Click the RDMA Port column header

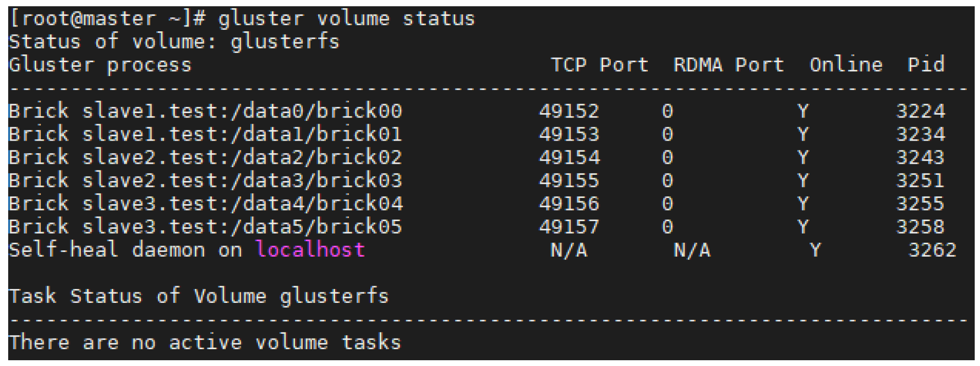(728, 65)
